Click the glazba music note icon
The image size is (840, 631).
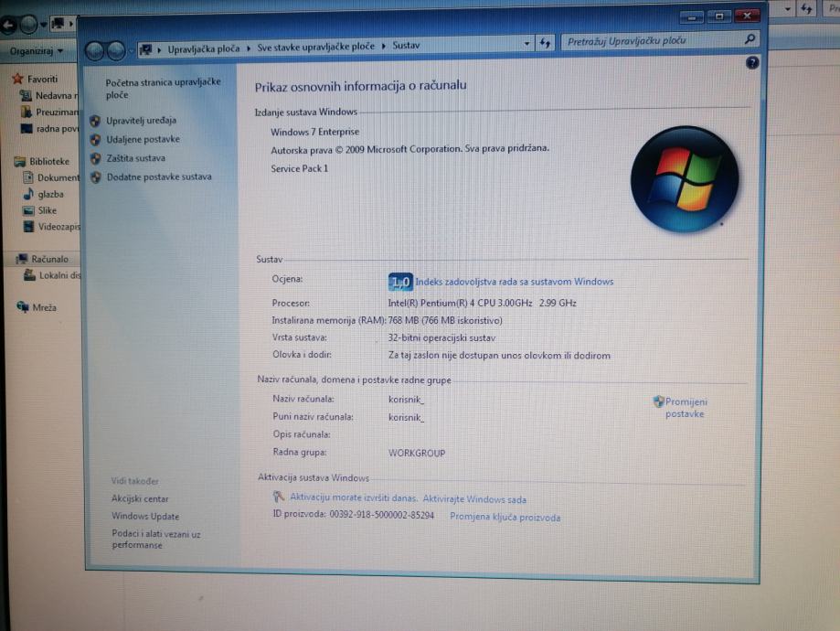click(28, 194)
